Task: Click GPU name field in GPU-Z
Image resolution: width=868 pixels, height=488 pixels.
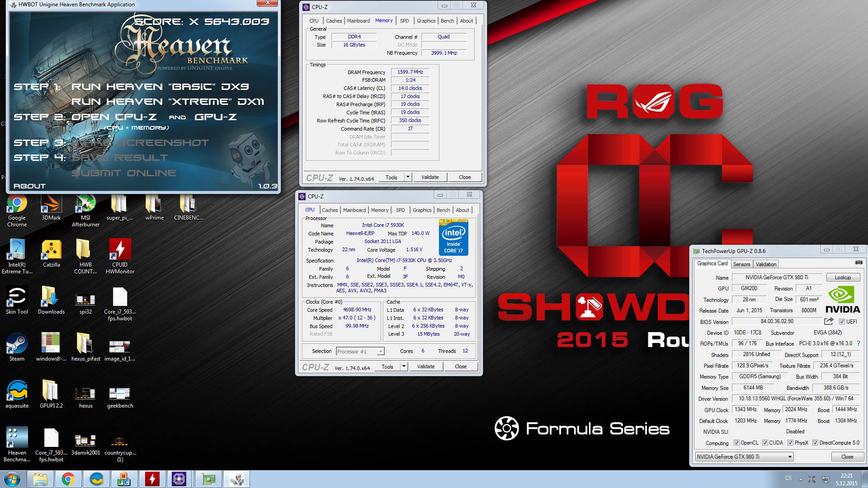Action: coord(777,277)
